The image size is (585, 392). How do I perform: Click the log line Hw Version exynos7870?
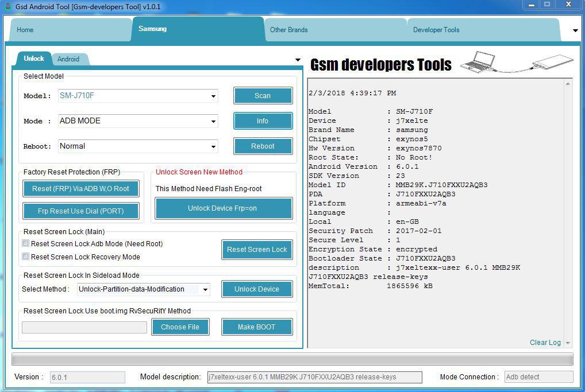click(x=375, y=148)
